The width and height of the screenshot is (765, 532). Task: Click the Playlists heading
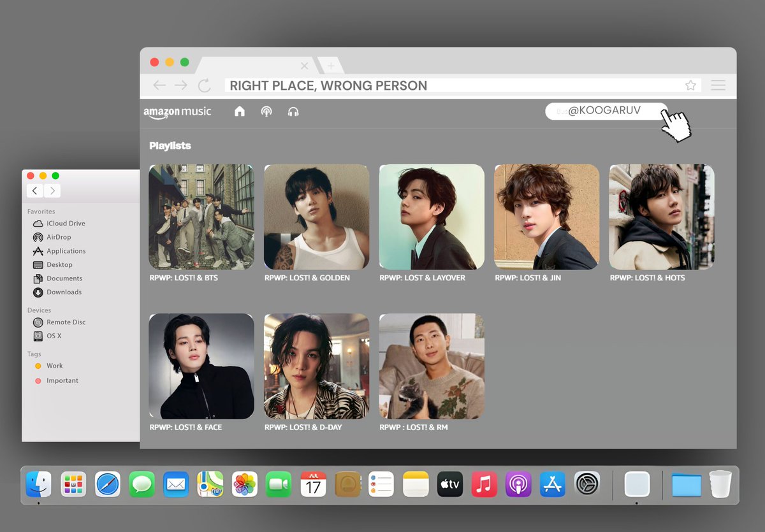click(170, 146)
